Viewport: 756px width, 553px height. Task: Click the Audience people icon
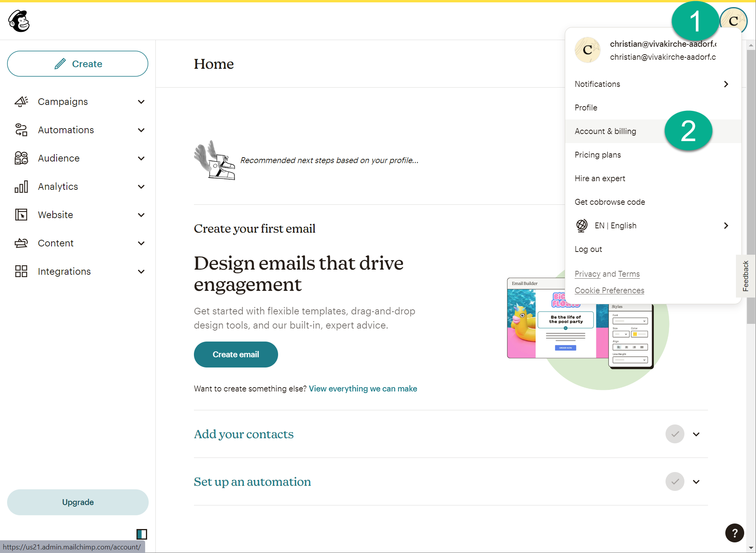click(x=21, y=158)
